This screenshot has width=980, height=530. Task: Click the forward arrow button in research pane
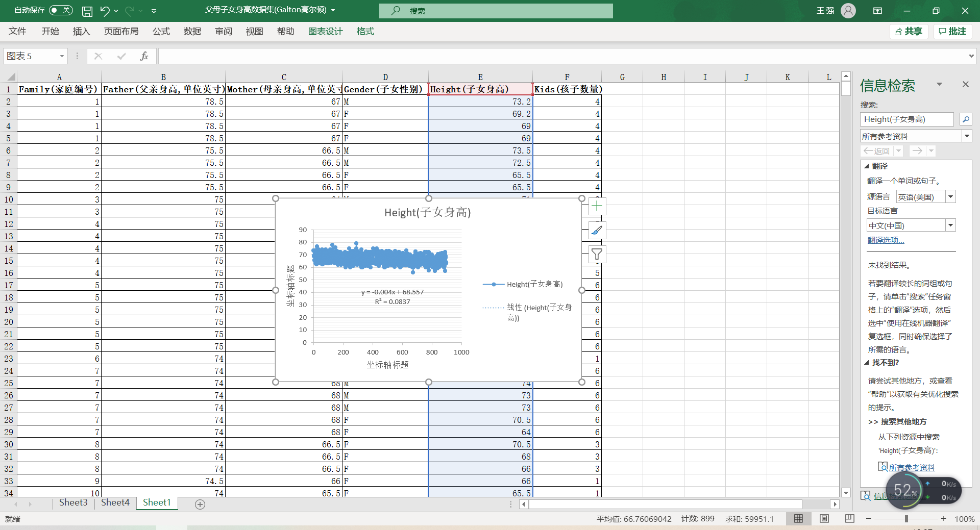917,151
